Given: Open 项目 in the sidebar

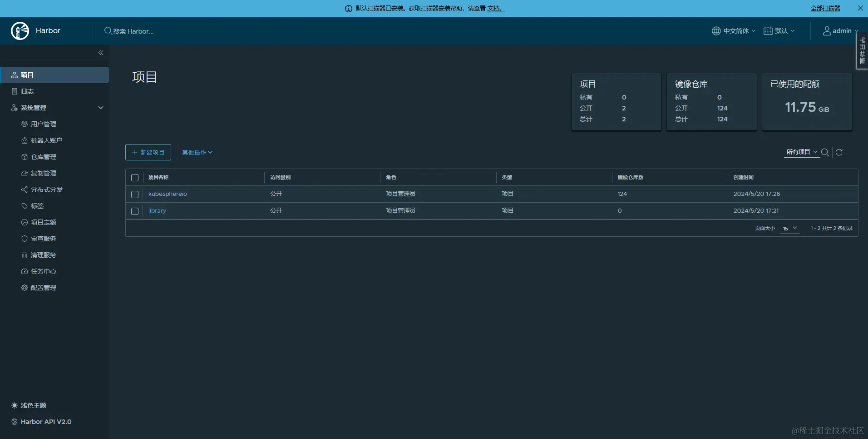Looking at the screenshot, I should (54, 75).
